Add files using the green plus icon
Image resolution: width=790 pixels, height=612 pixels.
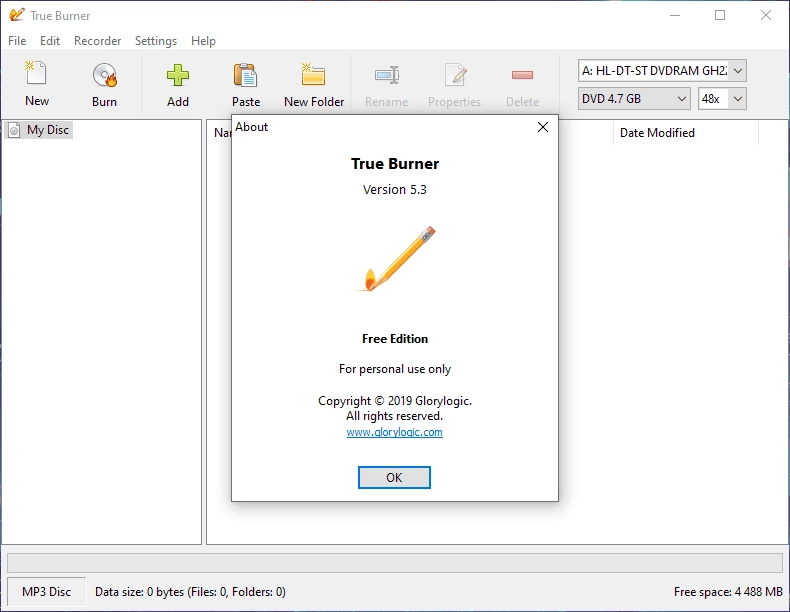click(178, 75)
